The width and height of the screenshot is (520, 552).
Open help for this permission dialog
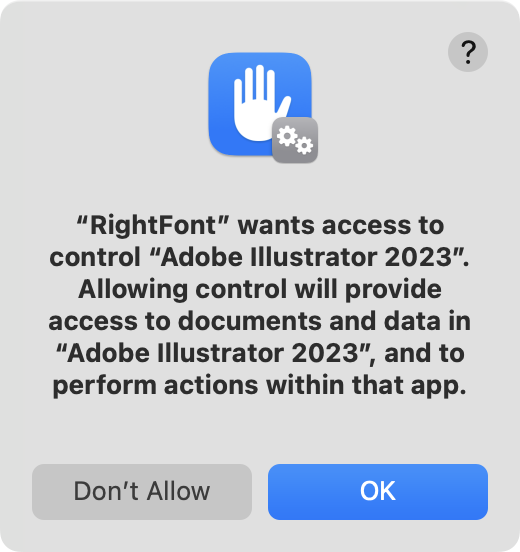pyautogui.click(x=468, y=52)
